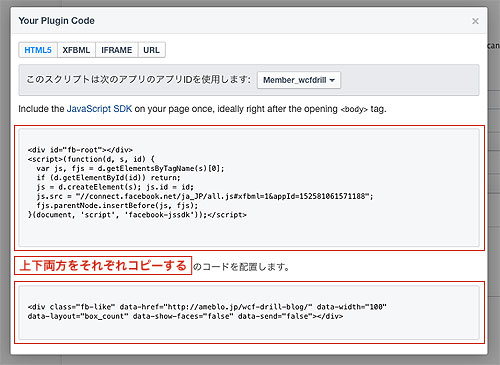Screen dimensions: 500x365
Task: Click the fb-root SDK script code box
Action: [x=249, y=188]
